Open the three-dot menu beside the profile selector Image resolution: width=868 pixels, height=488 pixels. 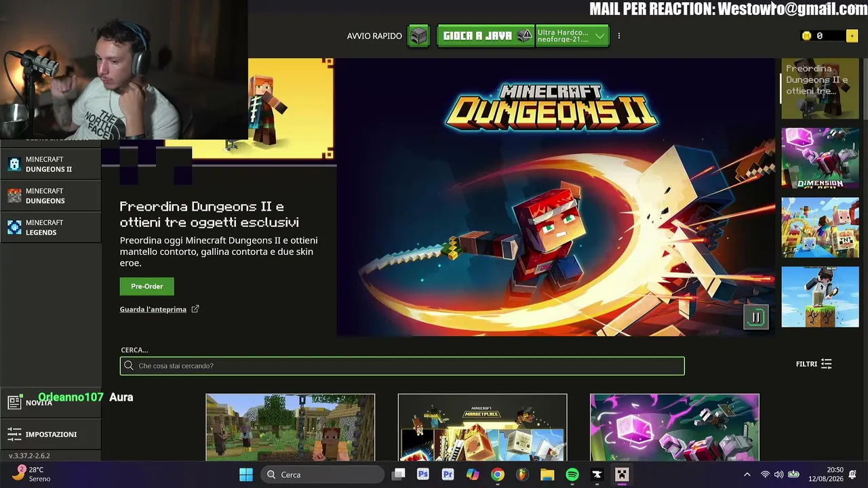[x=618, y=36]
